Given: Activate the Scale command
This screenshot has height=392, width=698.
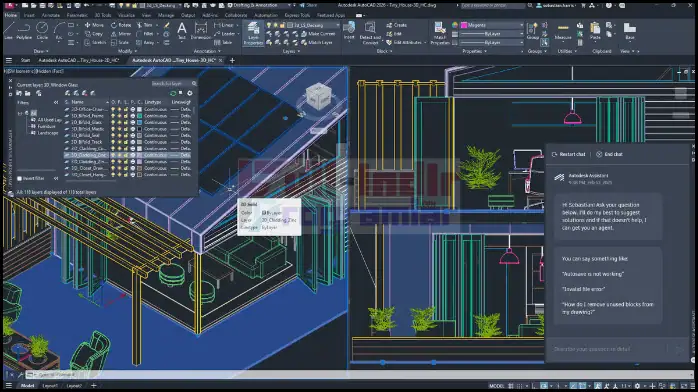Looking at the screenshot, I should point(120,42).
